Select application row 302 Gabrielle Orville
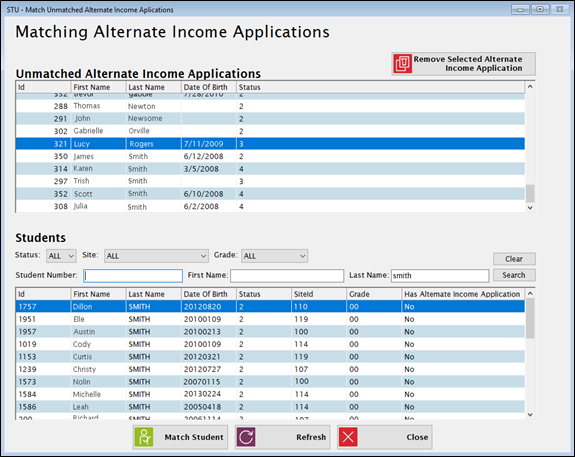 tap(270, 131)
